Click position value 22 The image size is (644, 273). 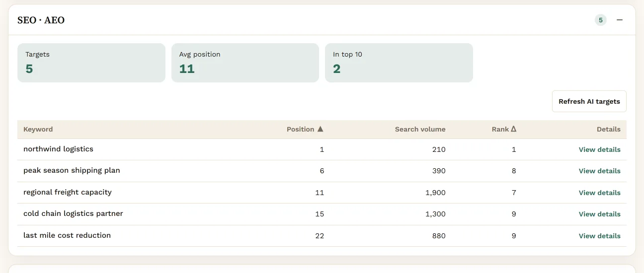pyautogui.click(x=320, y=236)
